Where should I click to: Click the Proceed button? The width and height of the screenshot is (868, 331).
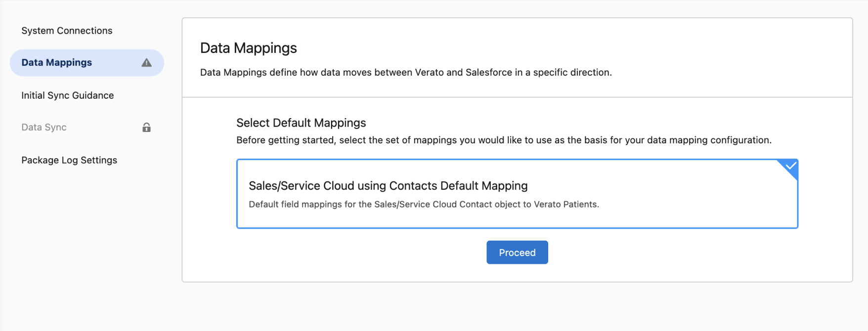pos(517,252)
